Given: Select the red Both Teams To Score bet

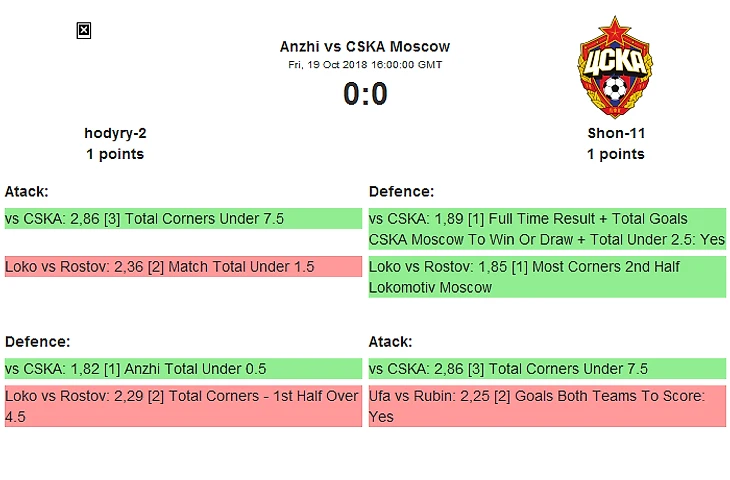Looking at the screenshot, I should click(x=547, y=406).
